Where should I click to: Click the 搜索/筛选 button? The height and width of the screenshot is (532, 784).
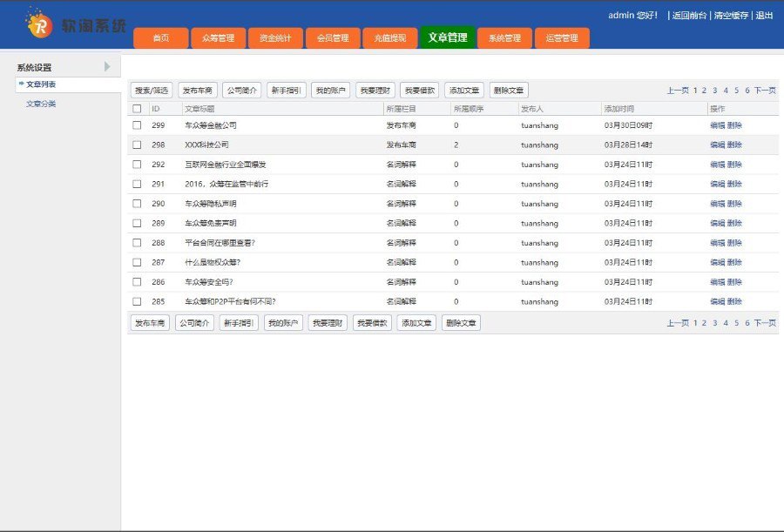click(x=152, y=91)
